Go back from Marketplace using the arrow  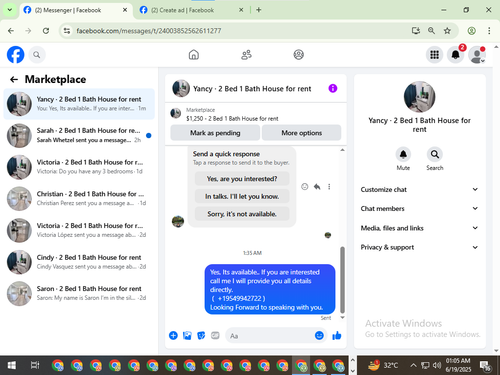[14, 79]
